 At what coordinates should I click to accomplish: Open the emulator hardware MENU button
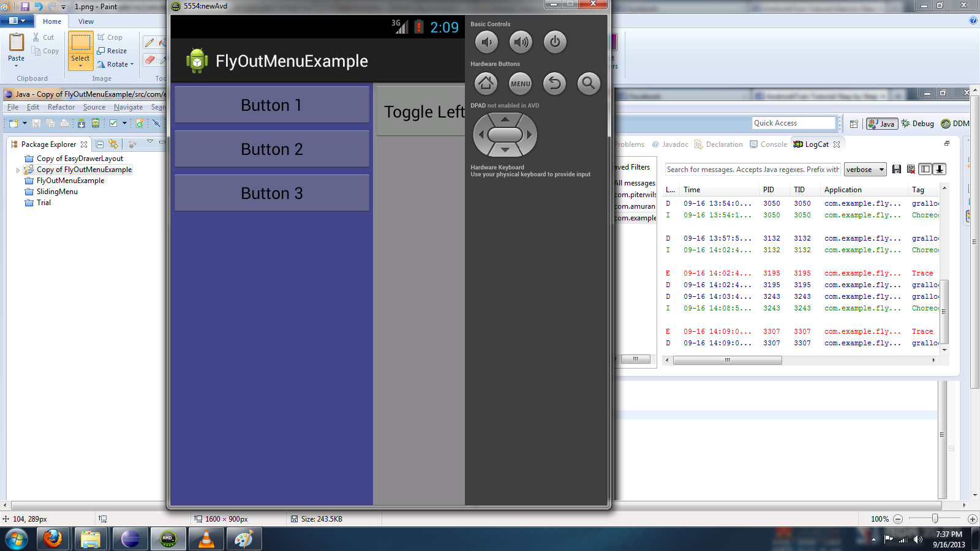click(521, 83)
